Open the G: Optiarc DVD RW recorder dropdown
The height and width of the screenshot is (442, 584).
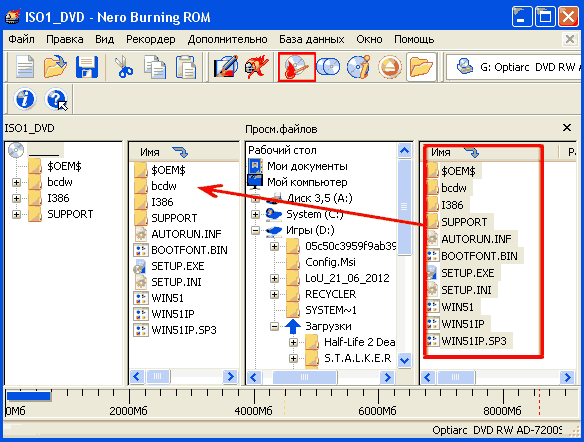coord(514,67)
